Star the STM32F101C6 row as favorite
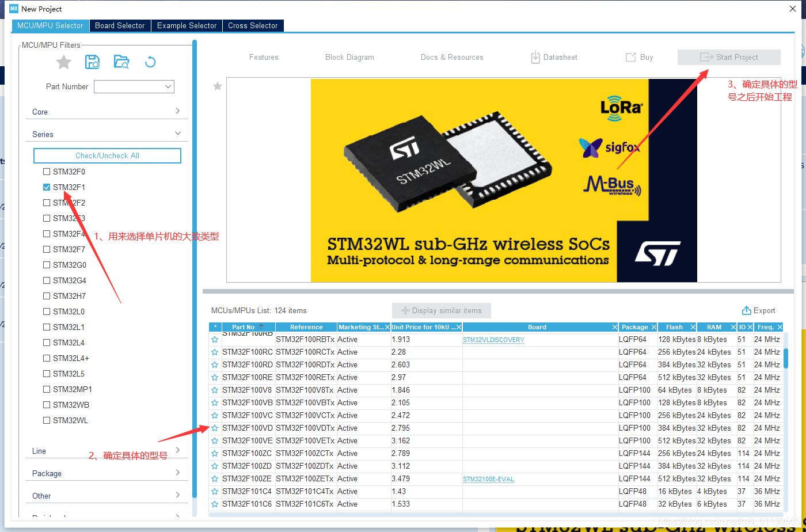Viewport: 806px width, 532px height. (x=215, y=504)
